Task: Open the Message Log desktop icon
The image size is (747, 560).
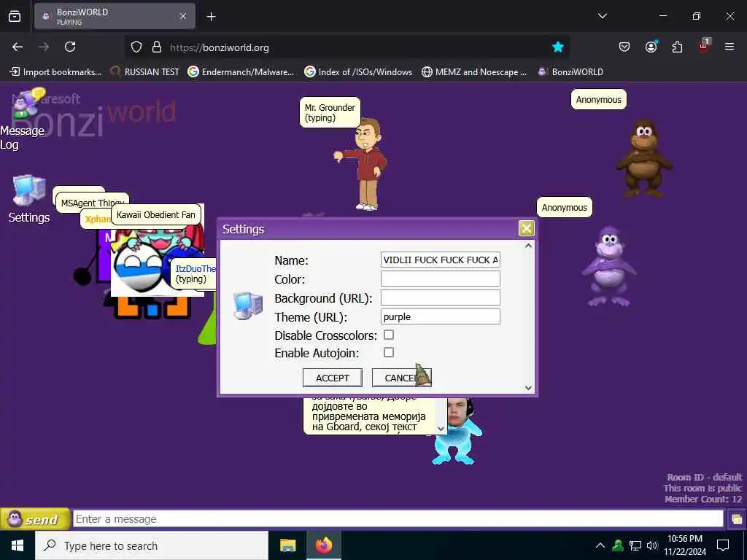Action: (x=23, y=120)
